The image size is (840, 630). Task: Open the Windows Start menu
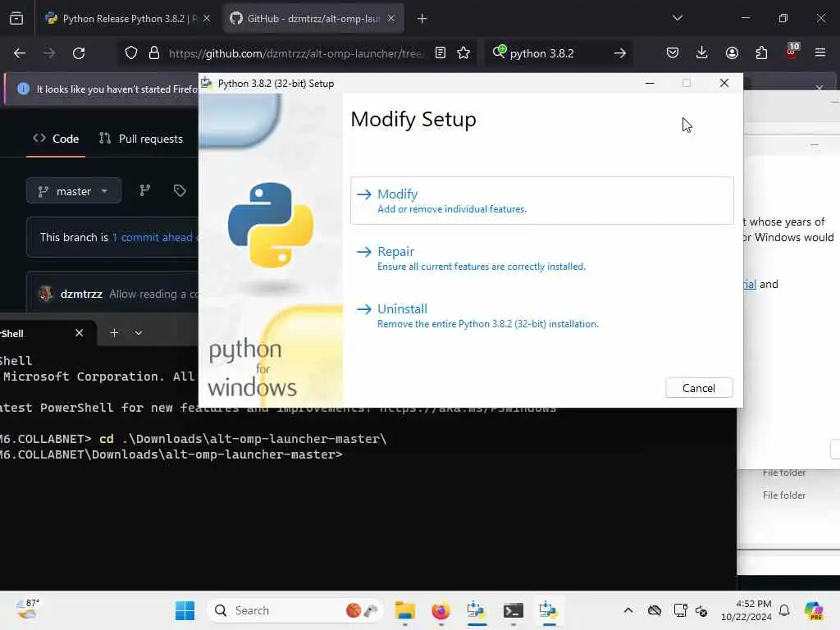pos(185,610)
